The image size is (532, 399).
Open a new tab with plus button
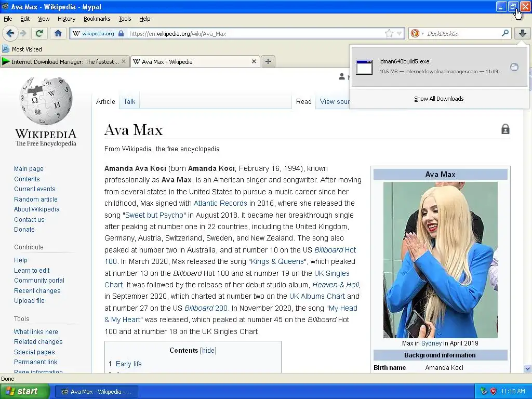[268, 61]
